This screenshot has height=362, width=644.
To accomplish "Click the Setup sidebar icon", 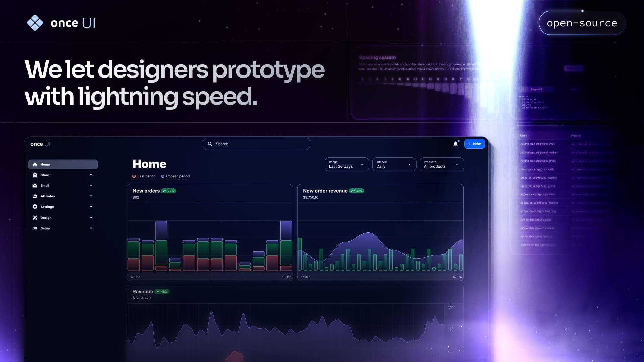I will (x=35, y=228).
